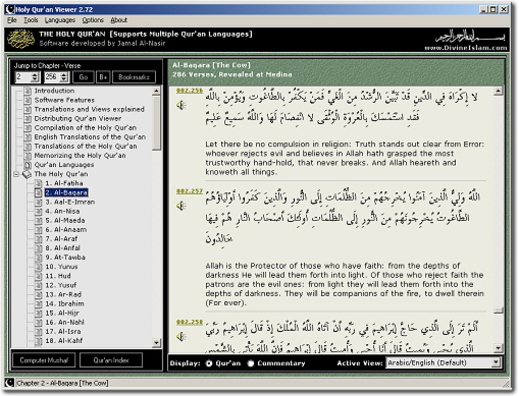The width and height of the screenshot is (519, 396).
Task: Click the page icon beside 12. Yusuf
Action: (x=39, y=285)
